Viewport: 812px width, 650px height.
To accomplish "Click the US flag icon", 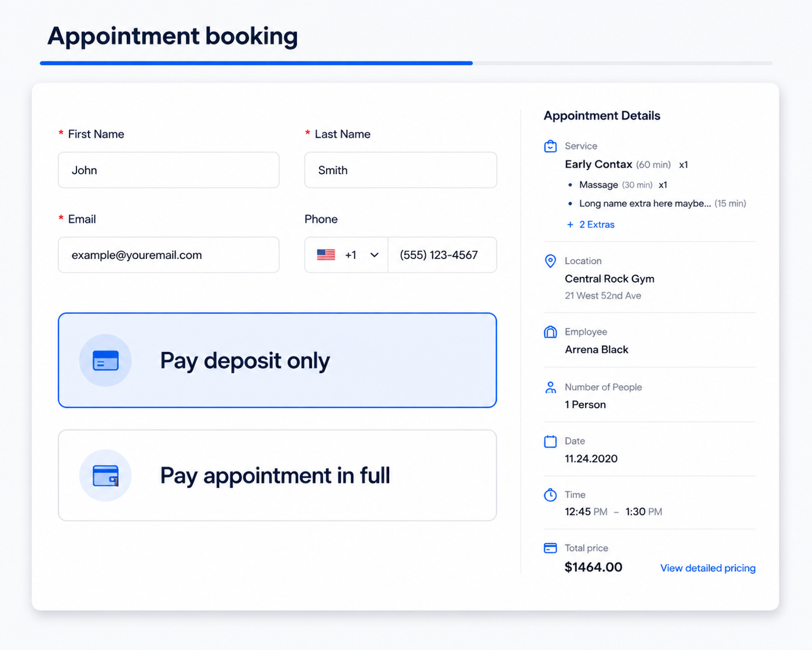I will tap(326, 255).
